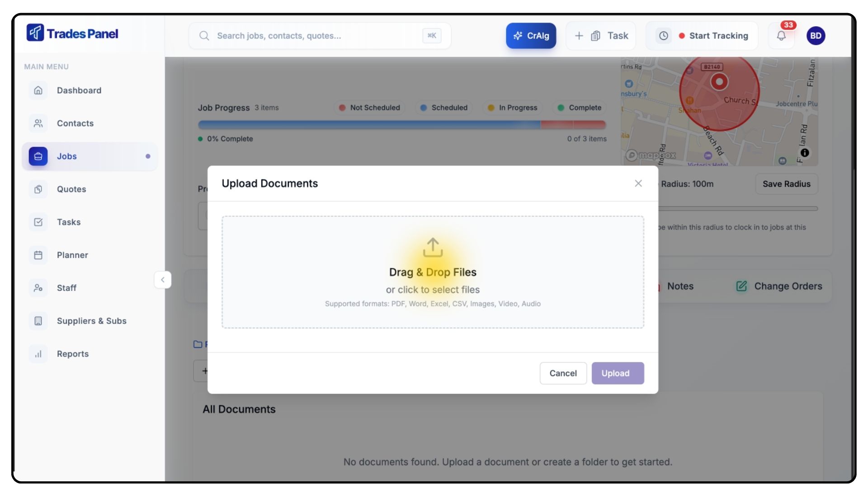Close the Upload Documents dialog
This screenshot has height=488, width=868.
pyautogui.click(x=638, y=183)
